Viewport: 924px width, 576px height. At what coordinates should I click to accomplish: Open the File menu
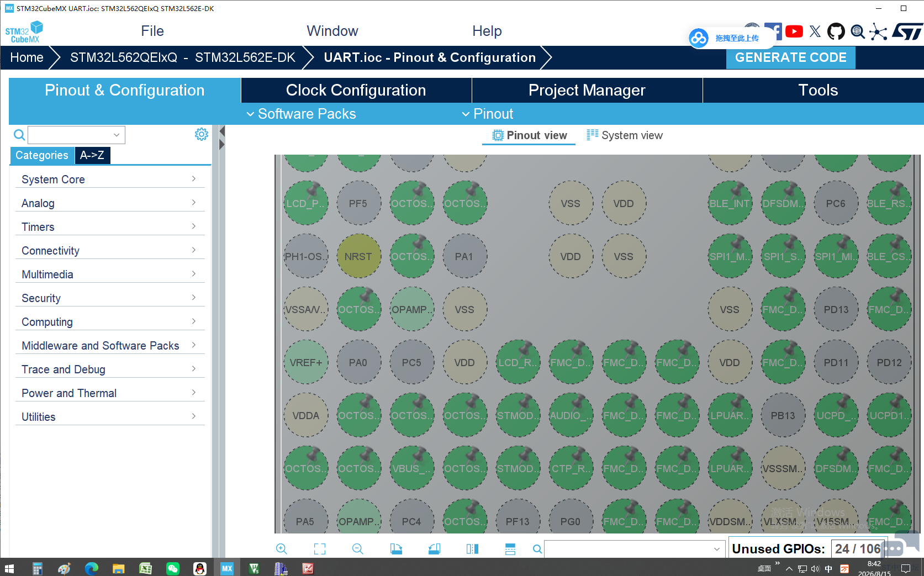point(152,31)
